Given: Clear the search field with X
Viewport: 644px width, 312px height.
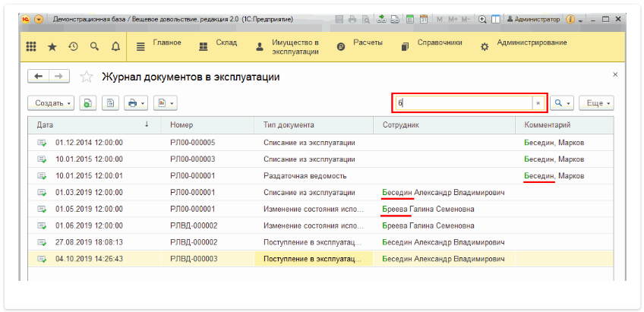Looking at the screenshot, I should 538,102.
